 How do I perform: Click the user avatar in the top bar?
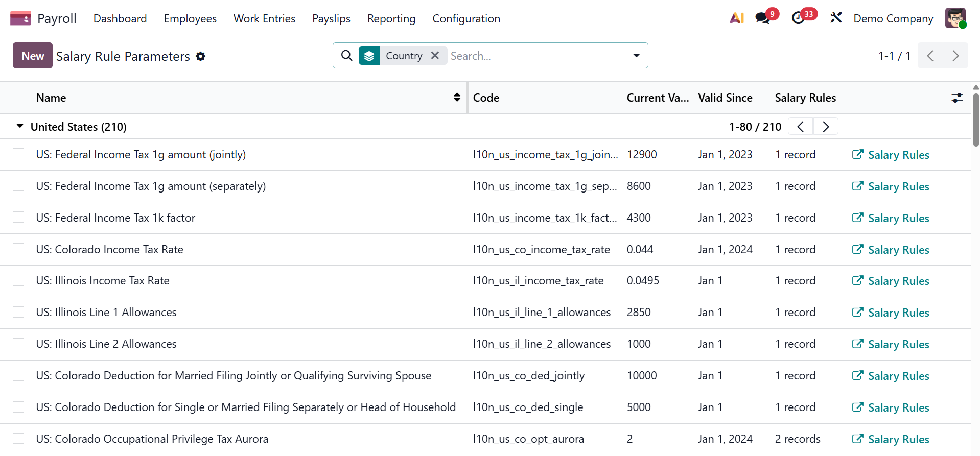[955, 18]
